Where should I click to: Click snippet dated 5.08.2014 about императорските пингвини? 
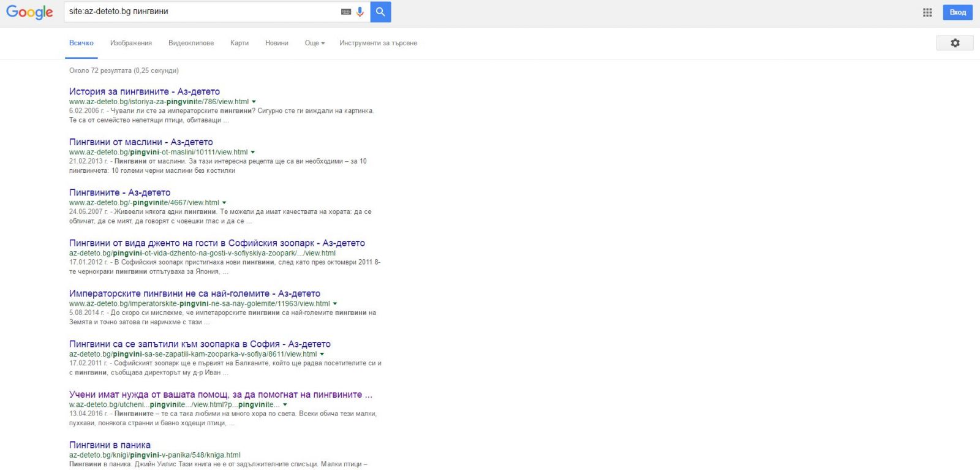coord(223,317)
